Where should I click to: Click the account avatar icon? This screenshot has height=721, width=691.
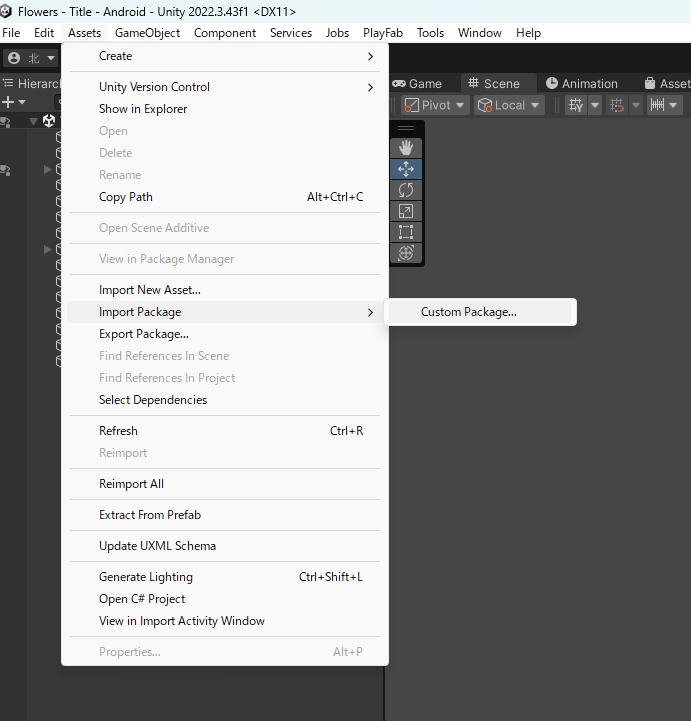(x=14, y=58)
